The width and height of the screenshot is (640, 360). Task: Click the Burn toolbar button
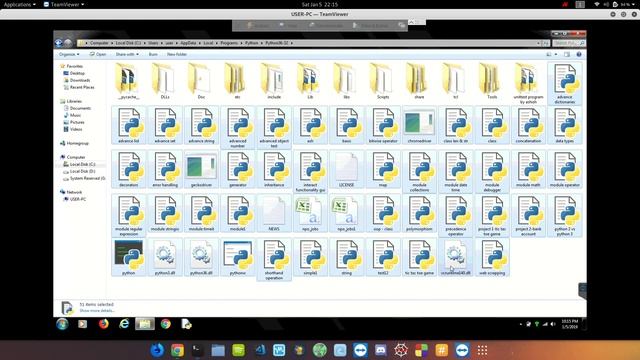153,54
